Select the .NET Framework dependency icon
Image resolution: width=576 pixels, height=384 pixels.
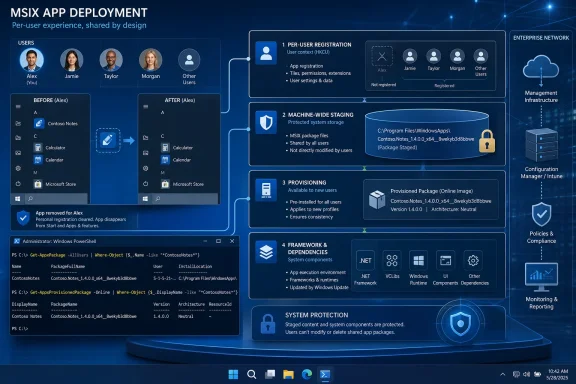tap(365, 261)
